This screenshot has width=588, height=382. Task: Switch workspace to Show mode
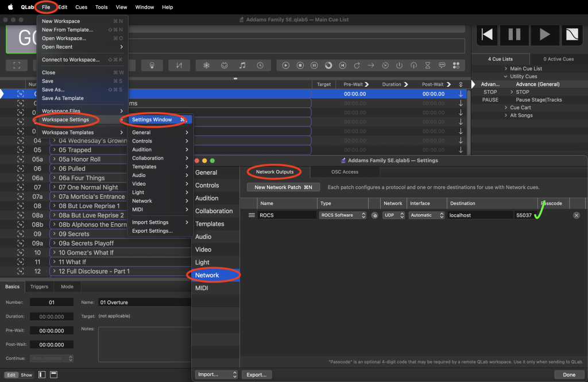26,375
